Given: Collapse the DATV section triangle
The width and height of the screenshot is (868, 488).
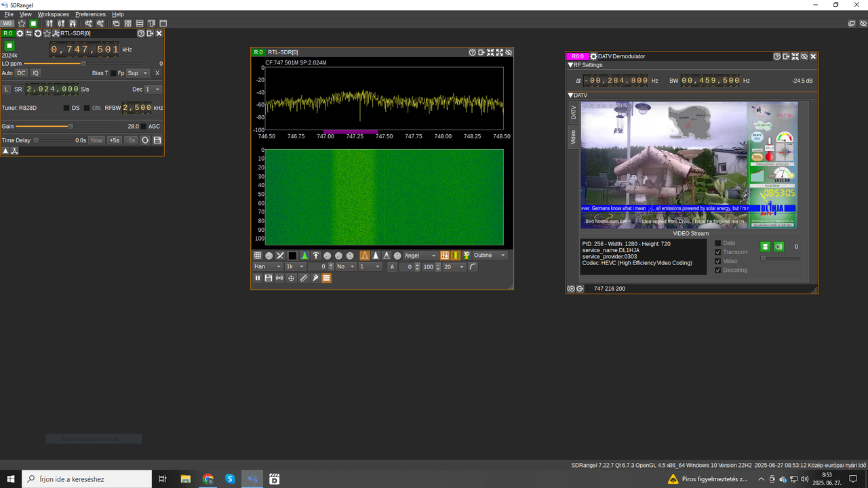Looking at the screenshot, I should 570,95.
